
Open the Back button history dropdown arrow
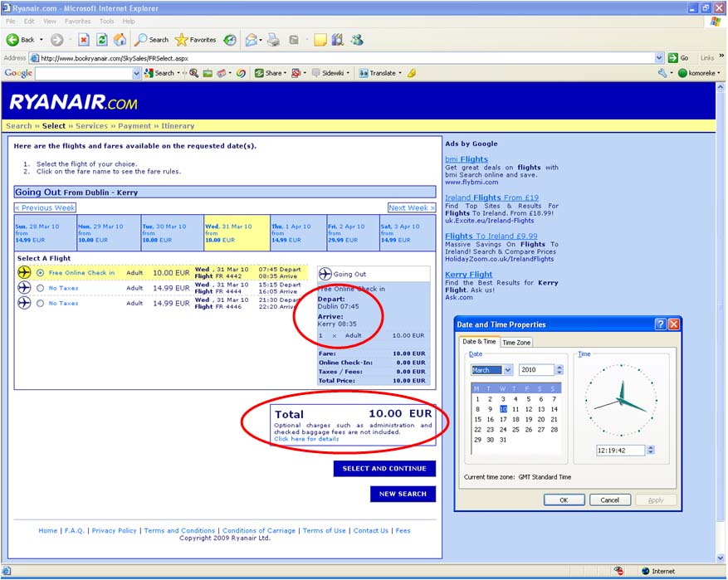[42, 40]
